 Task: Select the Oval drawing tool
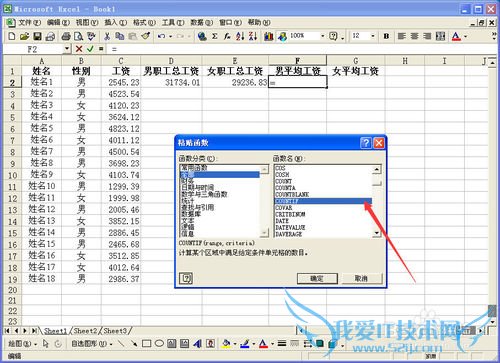[x=159, y=343]
